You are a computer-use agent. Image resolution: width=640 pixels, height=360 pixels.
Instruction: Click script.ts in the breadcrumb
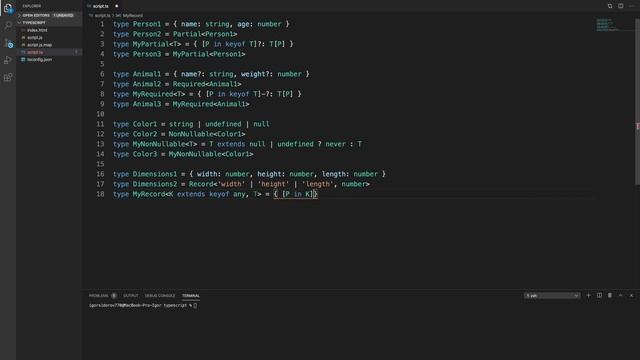coord(102,16)
